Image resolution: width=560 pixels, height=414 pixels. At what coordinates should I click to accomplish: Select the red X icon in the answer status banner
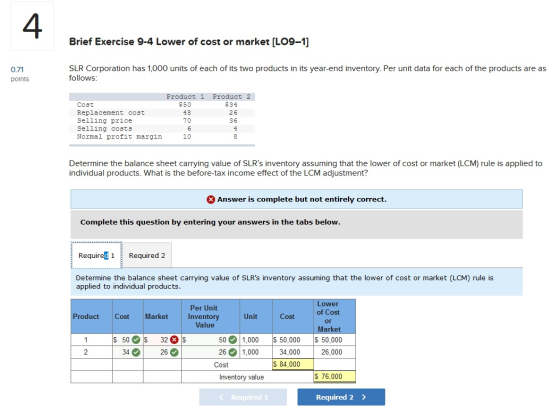point(211,199)
